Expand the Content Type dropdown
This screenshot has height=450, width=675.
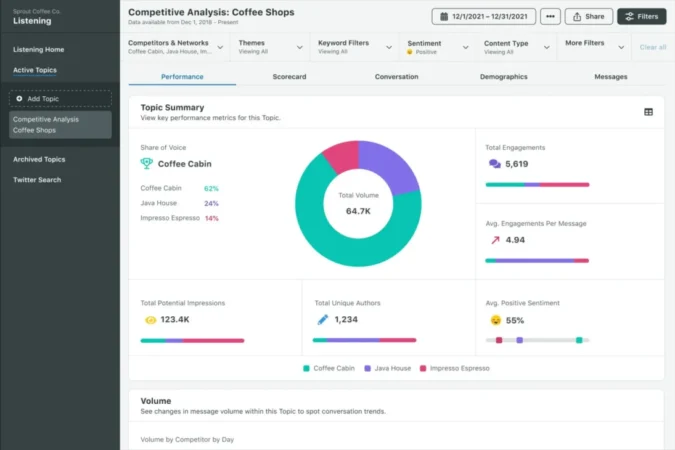pyautogui.click(x=517, y=47)
